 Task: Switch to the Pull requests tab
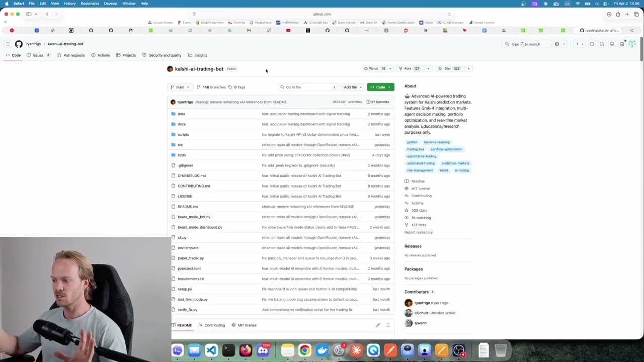click(71, 55)
